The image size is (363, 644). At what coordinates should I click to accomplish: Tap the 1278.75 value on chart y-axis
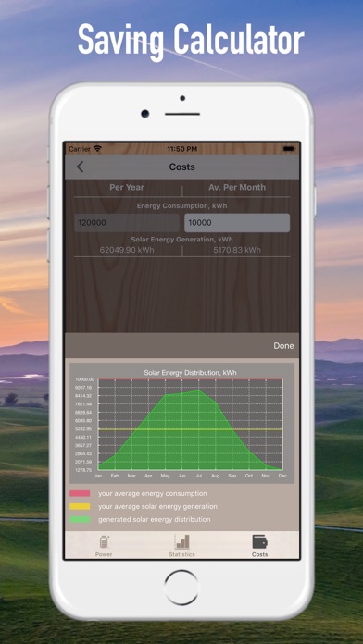(x=84, y=470)
